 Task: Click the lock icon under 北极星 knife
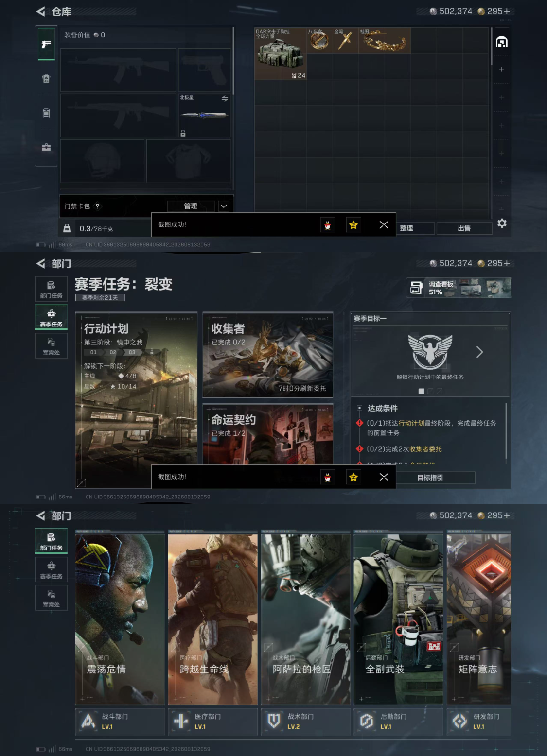(183, 133)
